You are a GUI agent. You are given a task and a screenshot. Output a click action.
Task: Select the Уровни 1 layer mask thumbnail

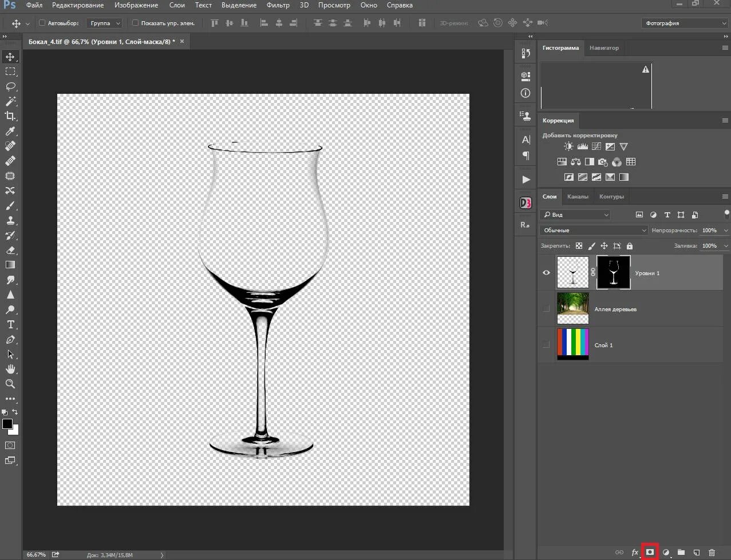point(614,272)
